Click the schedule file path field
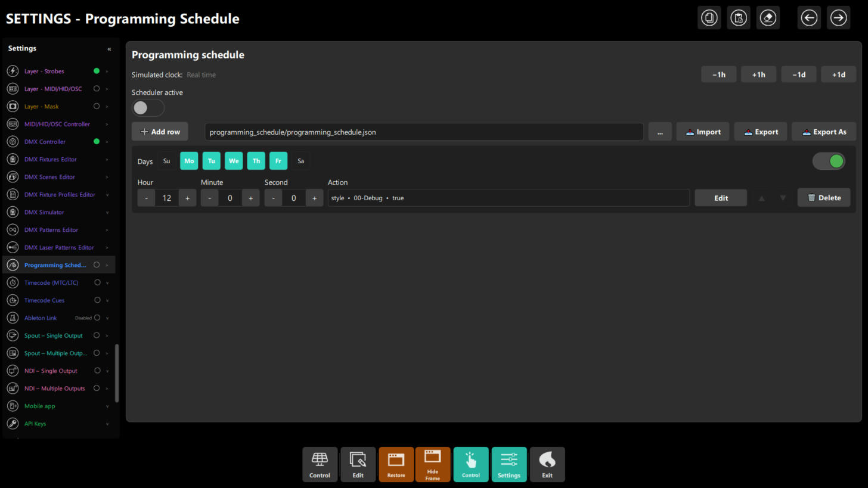This screenshot has height=488, width=868. (x=424, y=132)
